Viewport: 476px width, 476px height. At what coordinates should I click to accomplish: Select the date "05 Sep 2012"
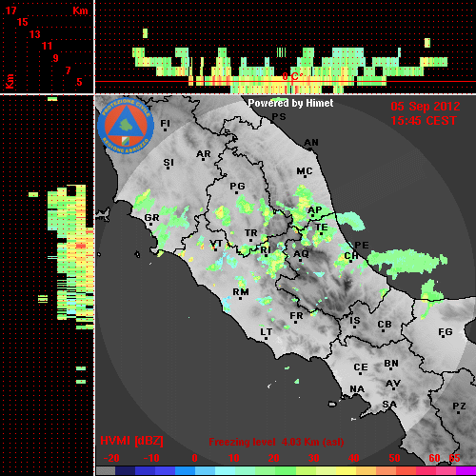pyautogui.click(x=426, y=107)
